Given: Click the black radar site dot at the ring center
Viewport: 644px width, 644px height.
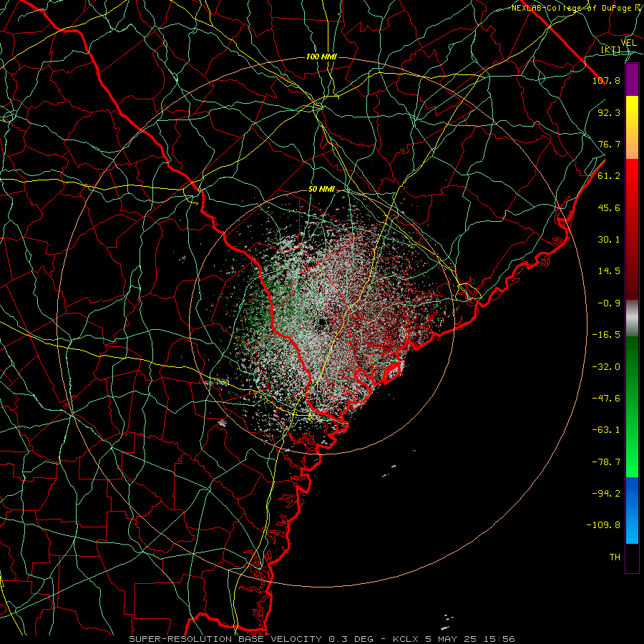Looking at the screenshot, I should coord(322,323).
